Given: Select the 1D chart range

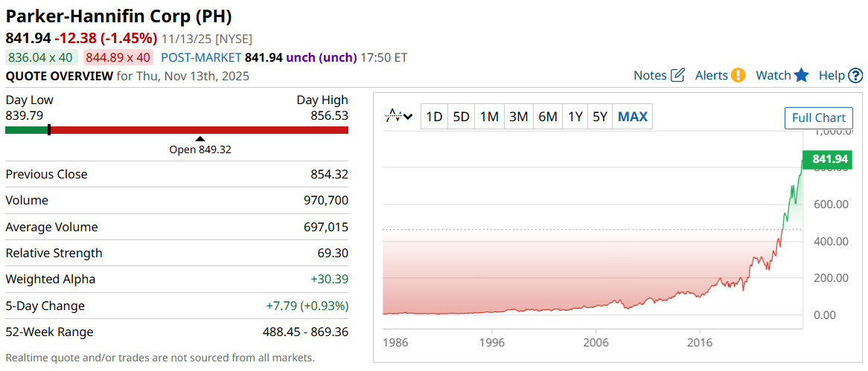Looking at the screenshot, I should tap(434, 117).
